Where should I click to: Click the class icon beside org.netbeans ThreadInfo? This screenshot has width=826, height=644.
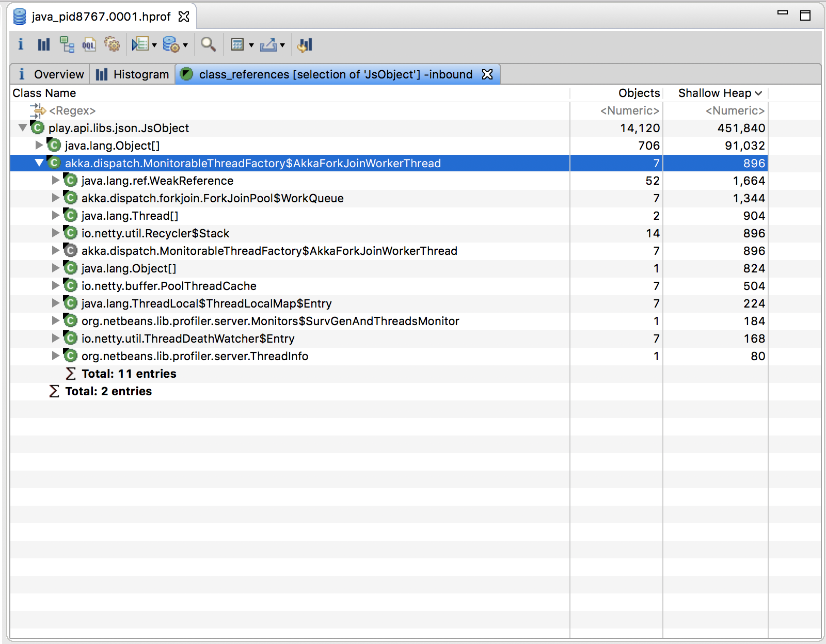70,356
